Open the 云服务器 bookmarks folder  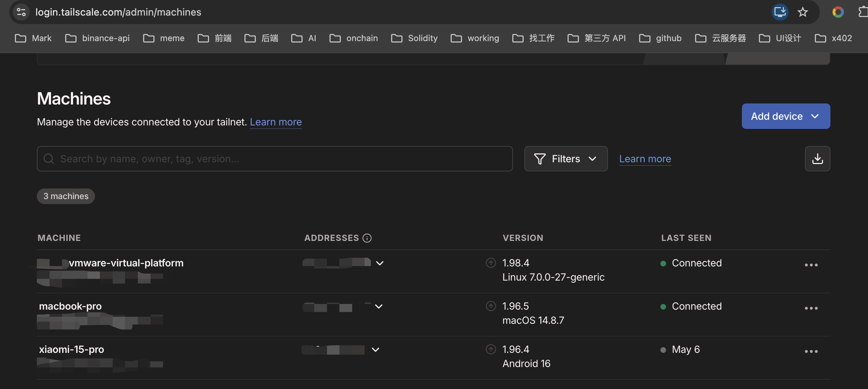point(721,38)
